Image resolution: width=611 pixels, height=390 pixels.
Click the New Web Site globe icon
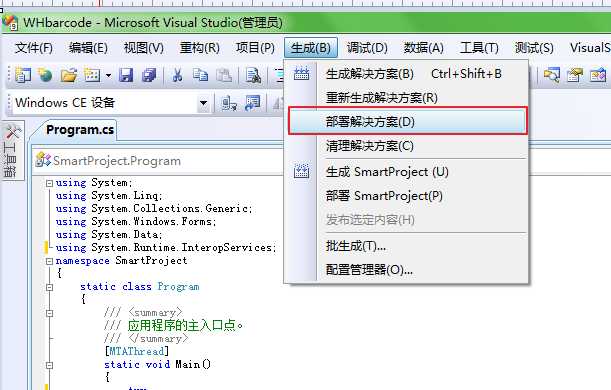click(46, 75)
